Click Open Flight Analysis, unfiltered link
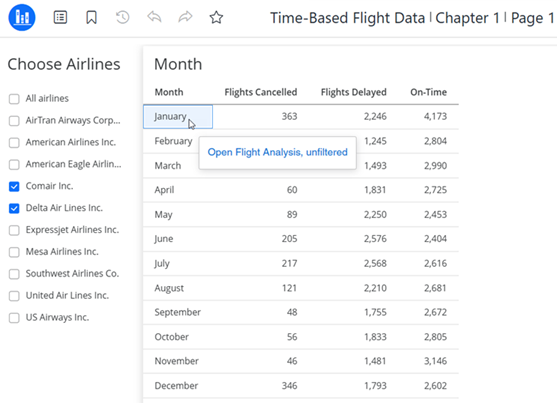 coord(277,152)
